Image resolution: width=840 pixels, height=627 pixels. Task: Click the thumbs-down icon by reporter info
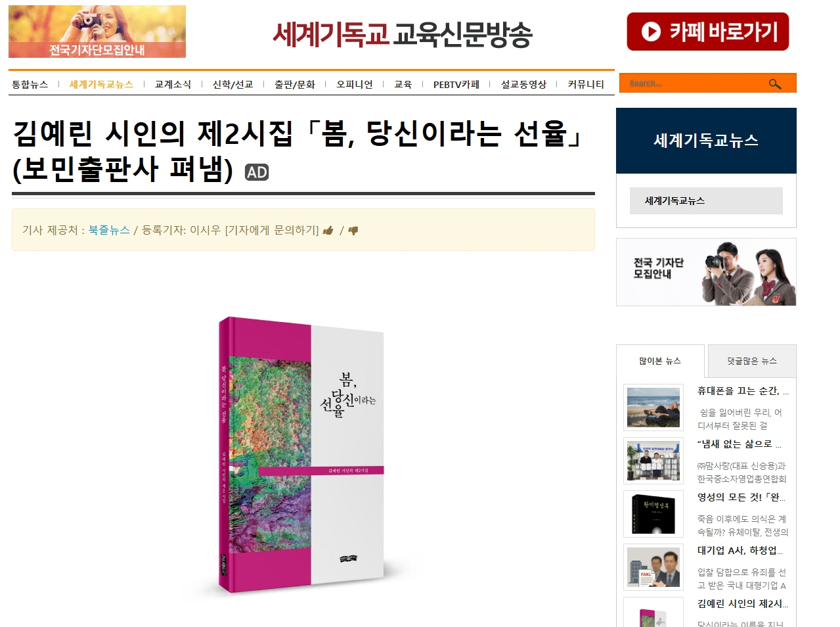coord(353,231)
